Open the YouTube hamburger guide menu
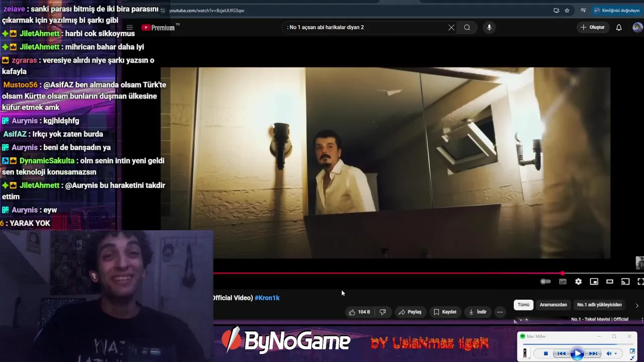The height and width of the screenshot is (362, 644). click(129, 28)
